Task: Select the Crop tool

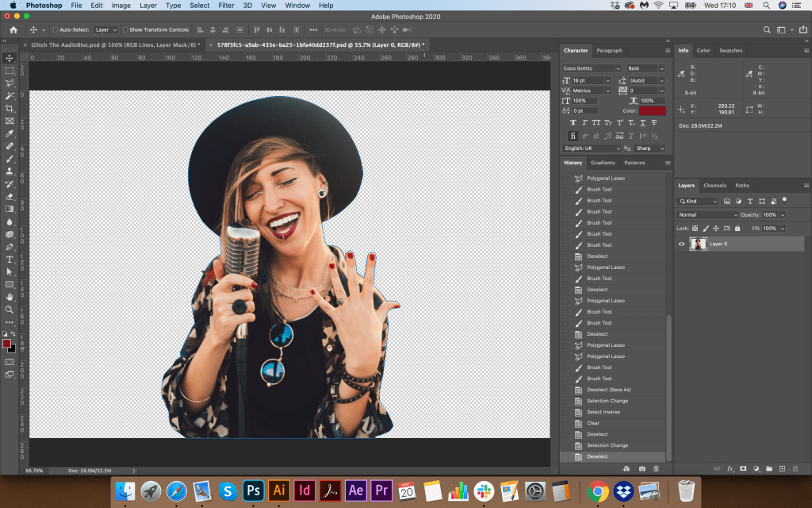Action: 10,108
